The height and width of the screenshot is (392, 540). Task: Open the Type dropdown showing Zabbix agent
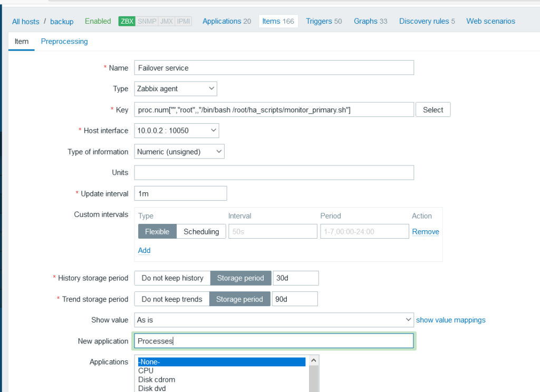[176, 89]
